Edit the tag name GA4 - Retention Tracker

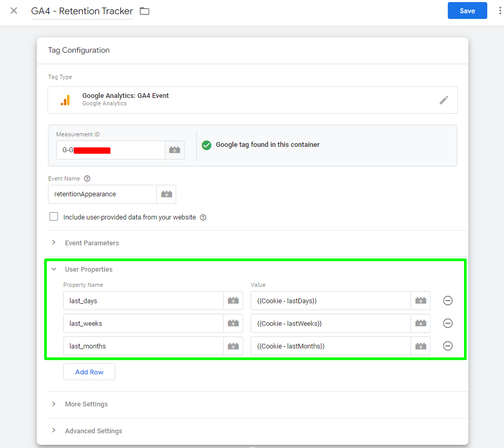click(82, 11)
